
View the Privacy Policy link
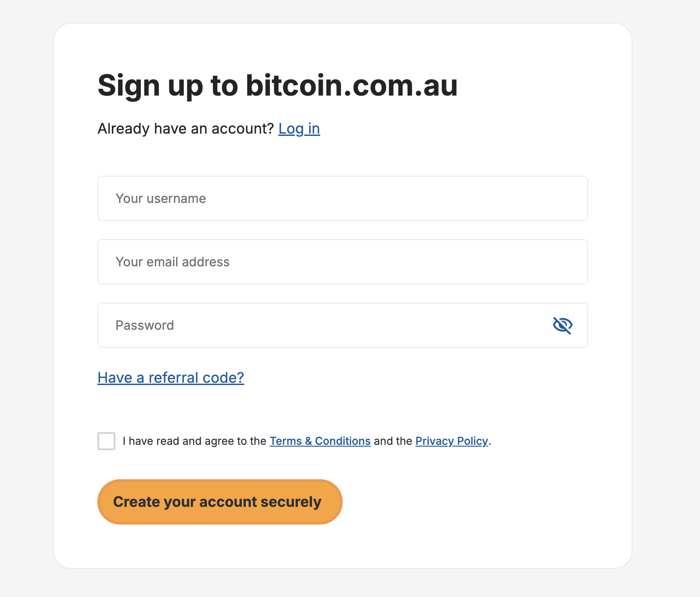coord(451,441)
